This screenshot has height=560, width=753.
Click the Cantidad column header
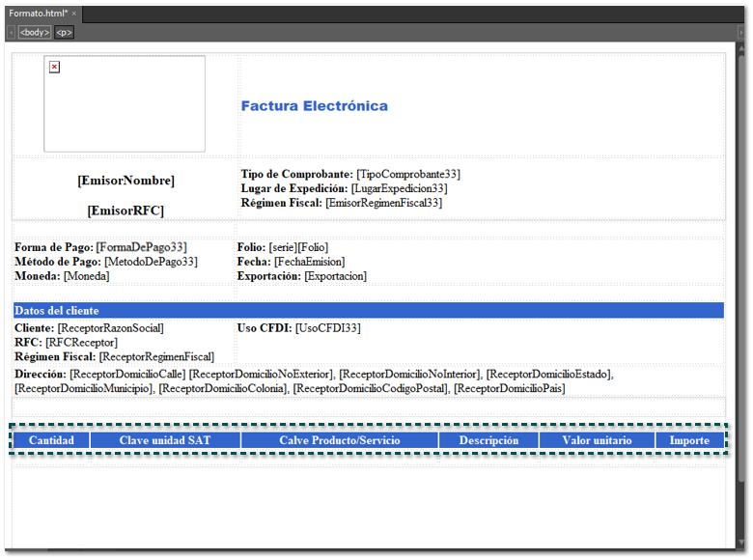[x=51, y=440]
